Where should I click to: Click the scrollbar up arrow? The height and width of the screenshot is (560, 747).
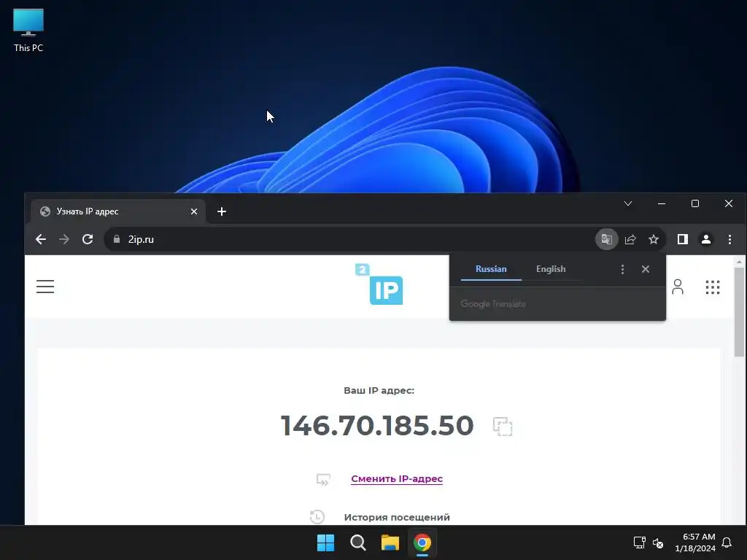coord(739,262)
